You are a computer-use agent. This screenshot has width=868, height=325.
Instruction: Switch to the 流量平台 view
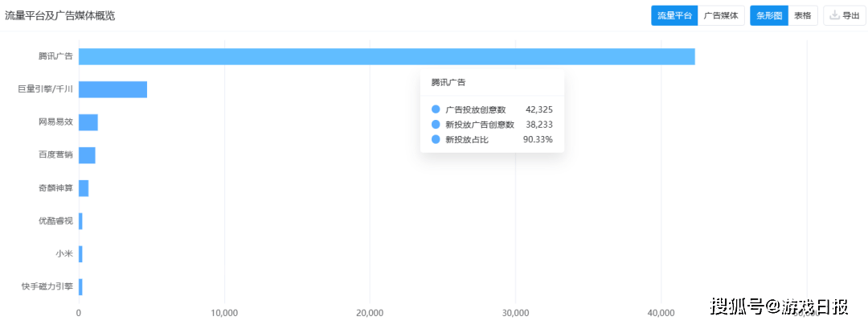pyautogui.click(x=674, y=15)
